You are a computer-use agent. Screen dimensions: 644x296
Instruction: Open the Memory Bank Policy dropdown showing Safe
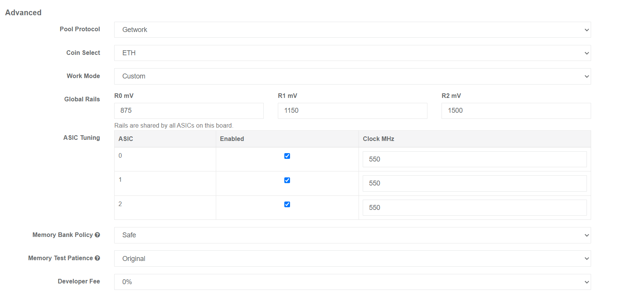(x=352, y=235)
